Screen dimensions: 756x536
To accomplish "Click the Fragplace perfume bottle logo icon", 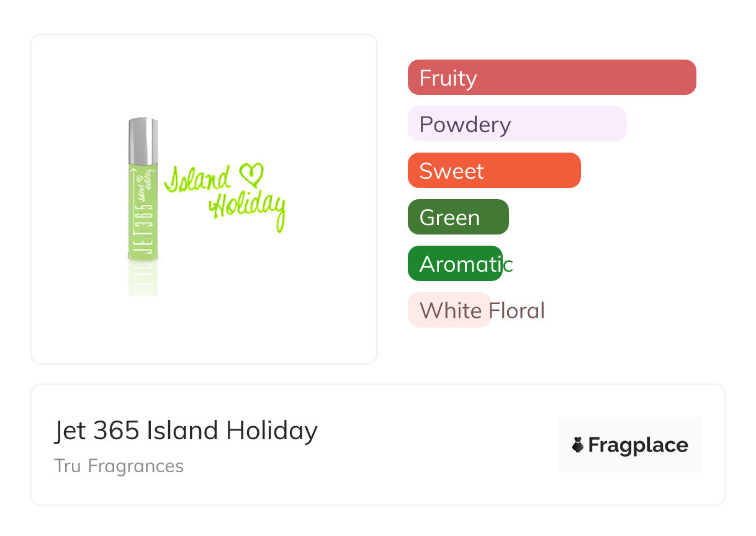I will point(578,445).
